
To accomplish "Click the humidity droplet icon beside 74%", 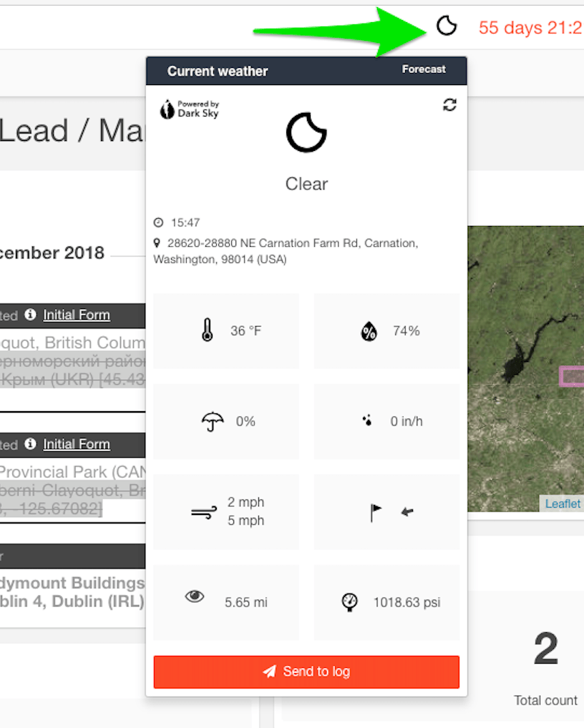I will point(369,330).
